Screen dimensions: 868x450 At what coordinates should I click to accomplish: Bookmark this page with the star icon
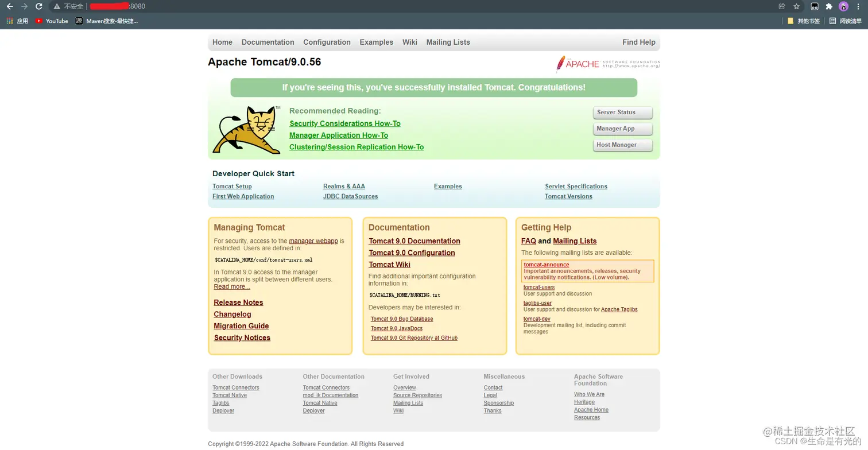[797, 6]
